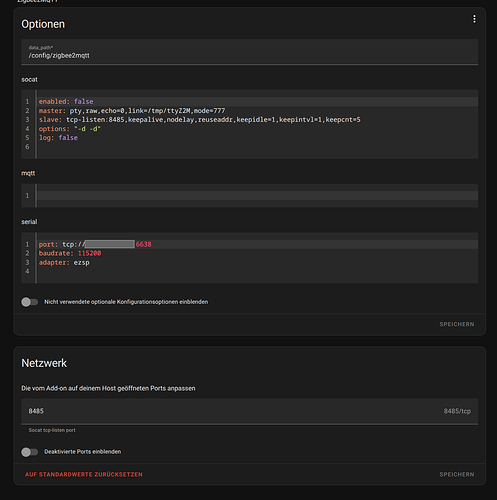
Task: Toggle unused optional configuration options
Action: click(x=29, y=302)
